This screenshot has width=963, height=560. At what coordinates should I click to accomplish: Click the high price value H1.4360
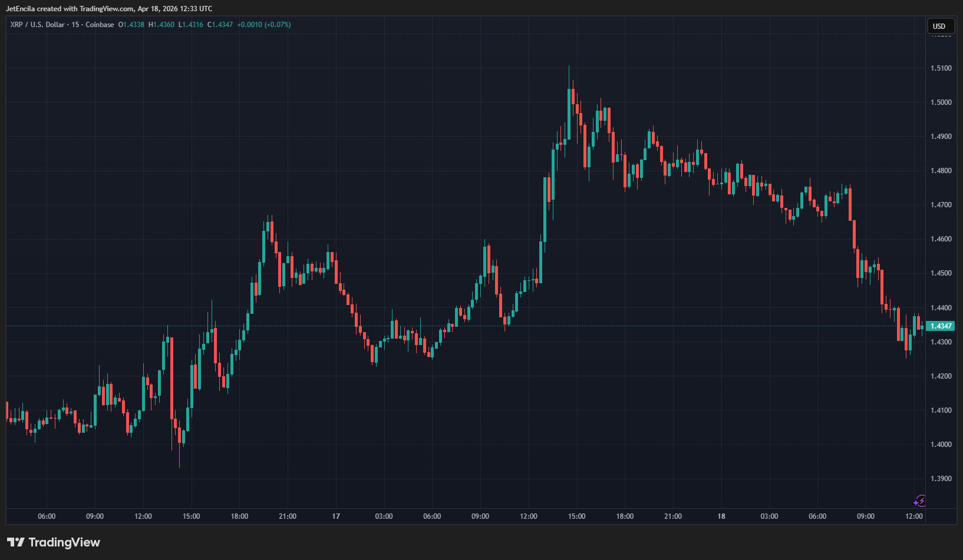coord(161,25)
